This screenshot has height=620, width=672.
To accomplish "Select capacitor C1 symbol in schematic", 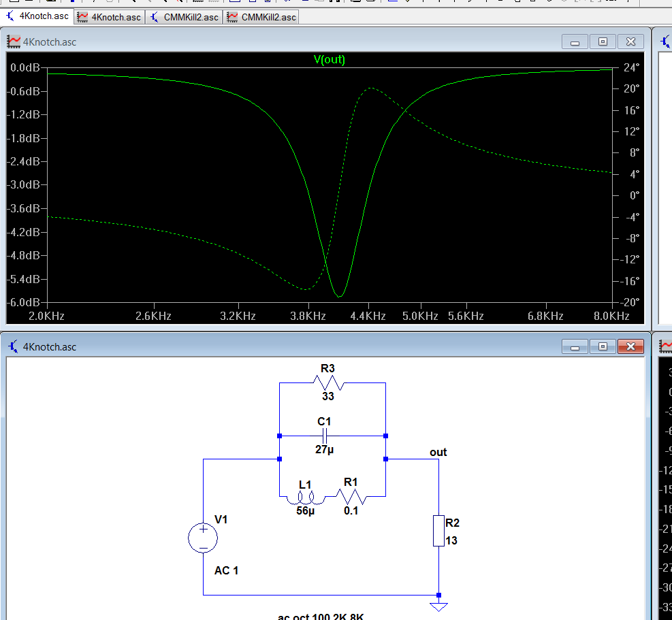I will (x=325, y=436).
